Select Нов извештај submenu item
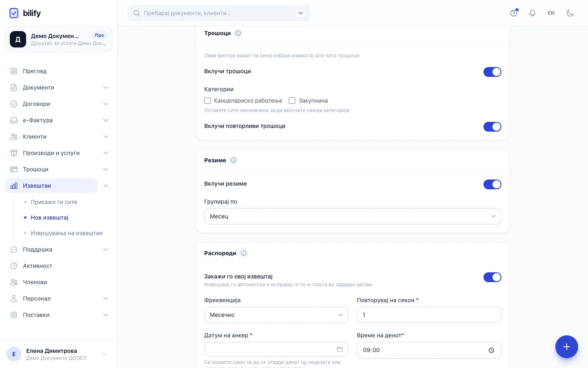The image size is (588, 368). point(49,218)
